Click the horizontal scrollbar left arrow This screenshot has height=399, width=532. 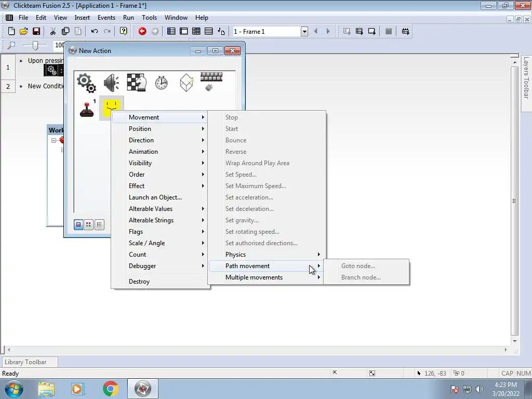point(8,350)
